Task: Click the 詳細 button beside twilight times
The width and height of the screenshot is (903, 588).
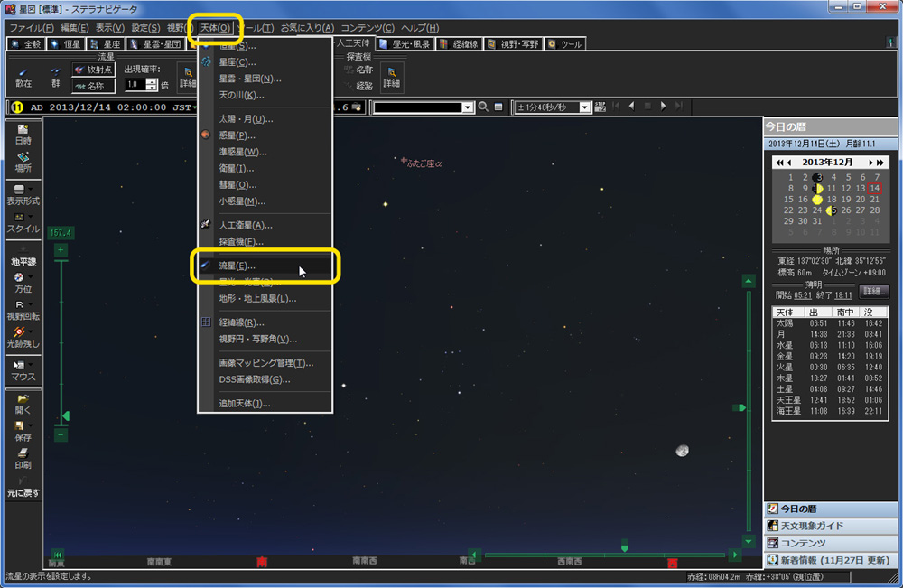Action: (x=873, y=292)
